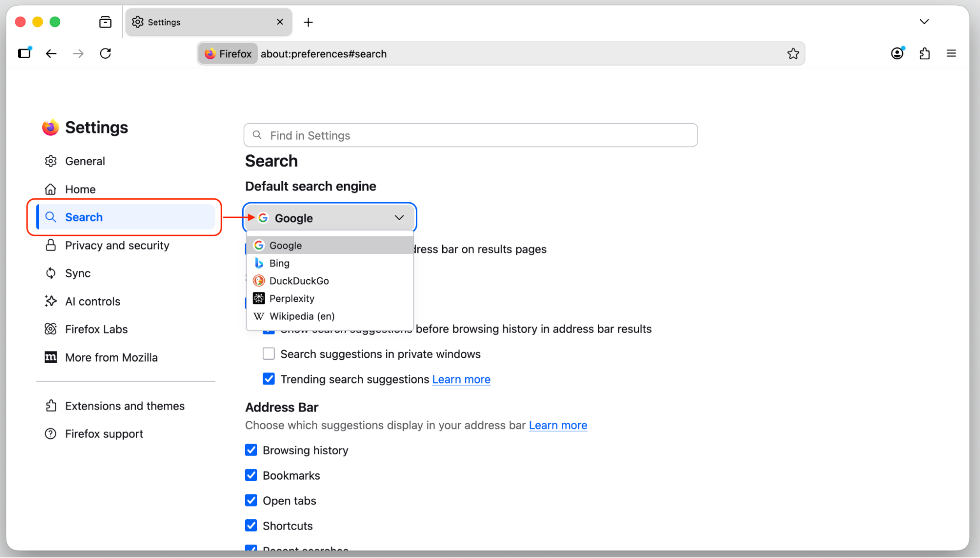Image resolution: width=980 pixels, height=558 pixels.
Task: Open AI controls settings
Action: tap(126, 301)
